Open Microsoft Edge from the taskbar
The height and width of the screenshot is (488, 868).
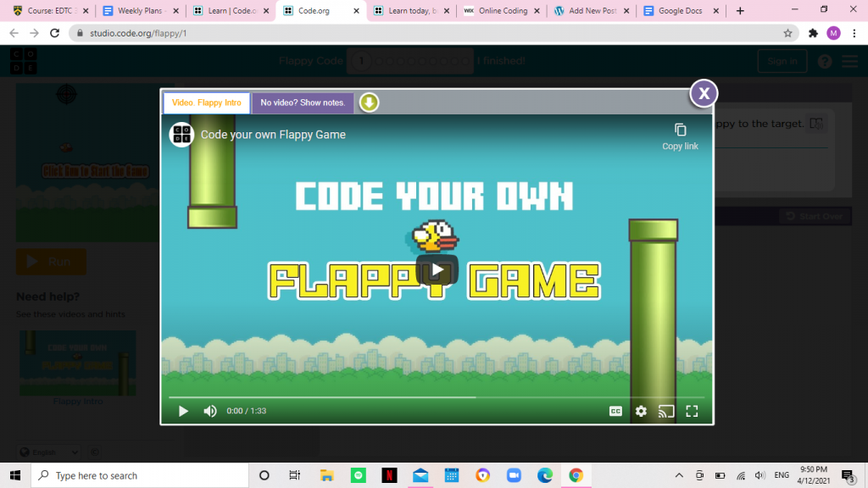[x=545, y=475]
